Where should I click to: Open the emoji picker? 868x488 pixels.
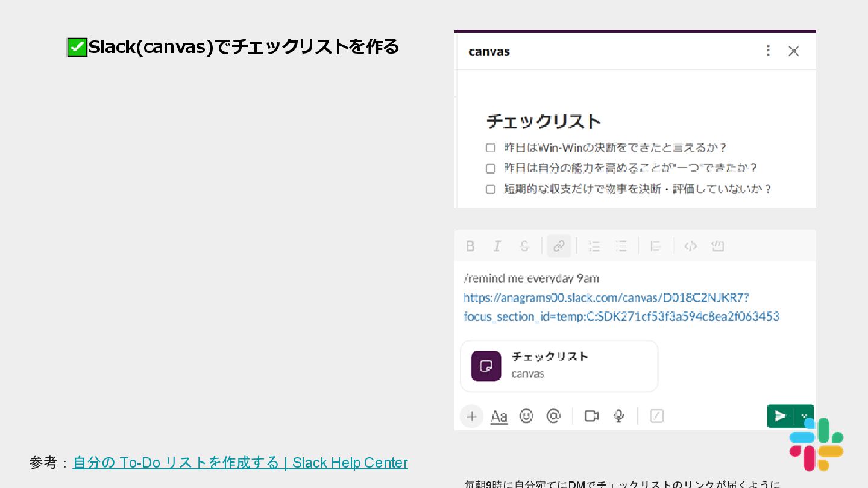[x=526, y=416]
